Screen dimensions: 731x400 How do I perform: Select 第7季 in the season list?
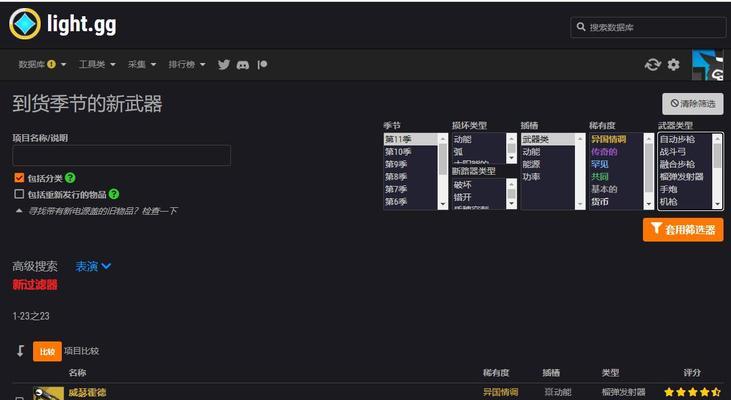pos(410,190)
